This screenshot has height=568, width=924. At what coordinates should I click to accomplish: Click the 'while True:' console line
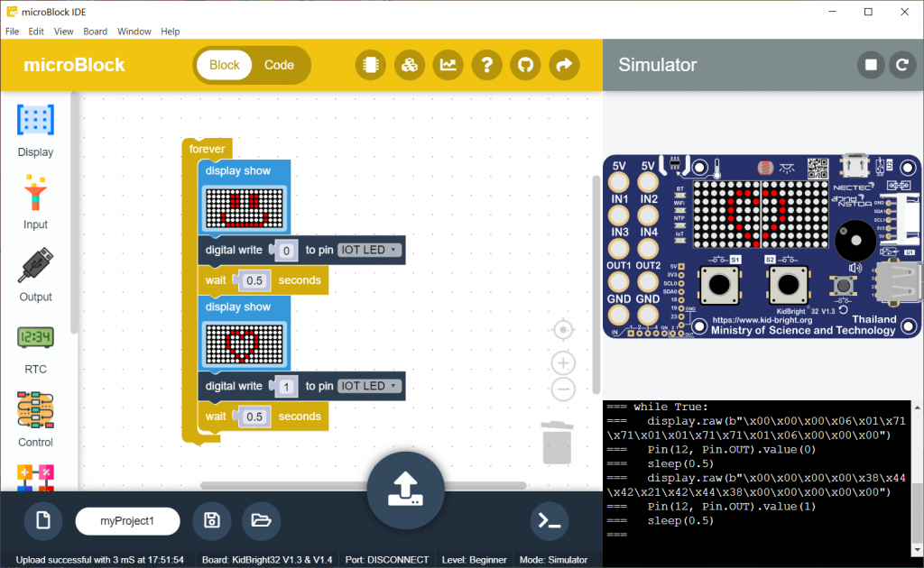coord(670,407)
